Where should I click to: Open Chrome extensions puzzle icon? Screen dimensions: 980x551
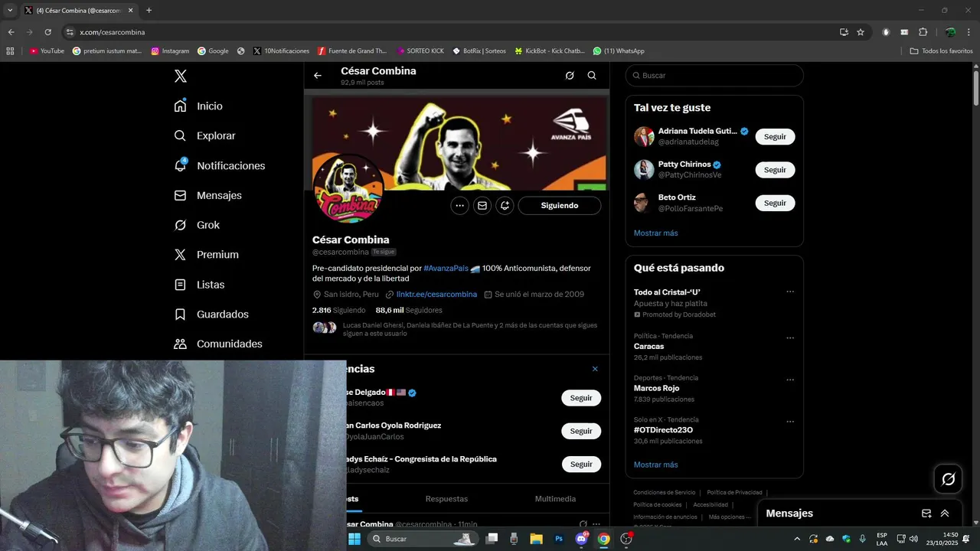[x=923, y=32]
